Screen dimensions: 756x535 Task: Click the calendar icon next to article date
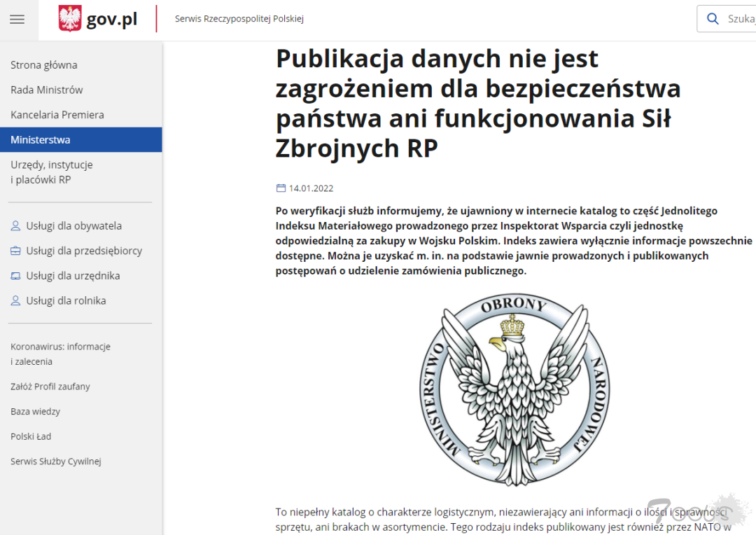[x=281, y=188]
